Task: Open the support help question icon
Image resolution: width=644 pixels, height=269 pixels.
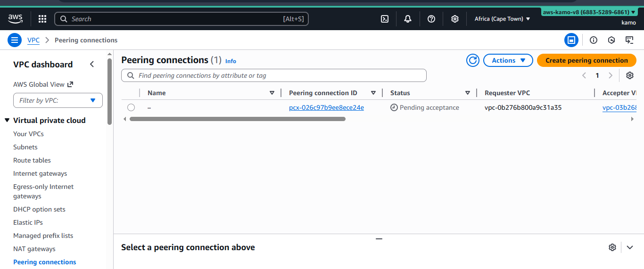Action: 431,19
